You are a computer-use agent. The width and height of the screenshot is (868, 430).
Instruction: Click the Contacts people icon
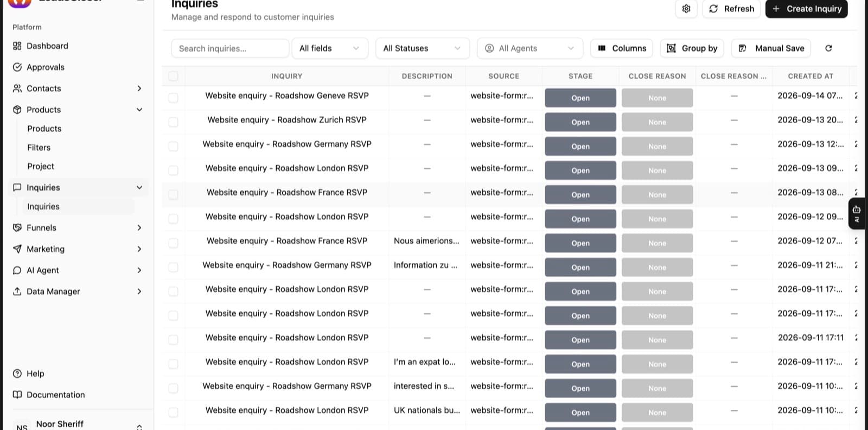point(17,88)
